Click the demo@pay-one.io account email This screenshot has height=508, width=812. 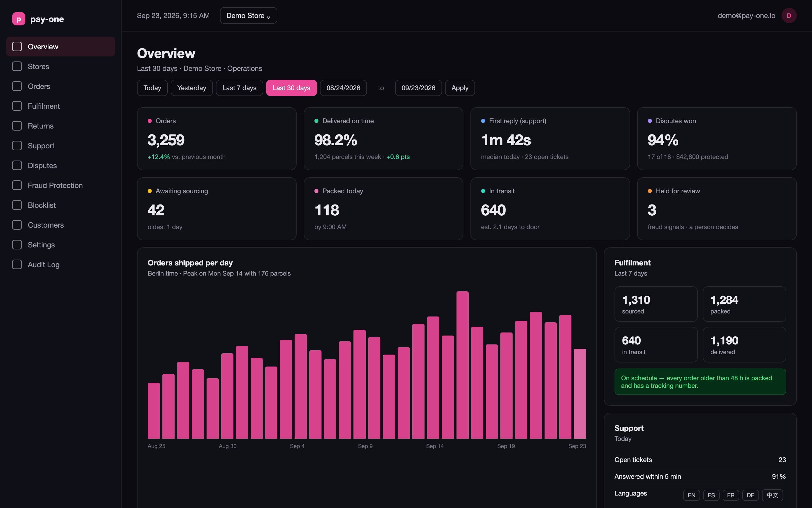pyautogui.click(x=746, y=15)
